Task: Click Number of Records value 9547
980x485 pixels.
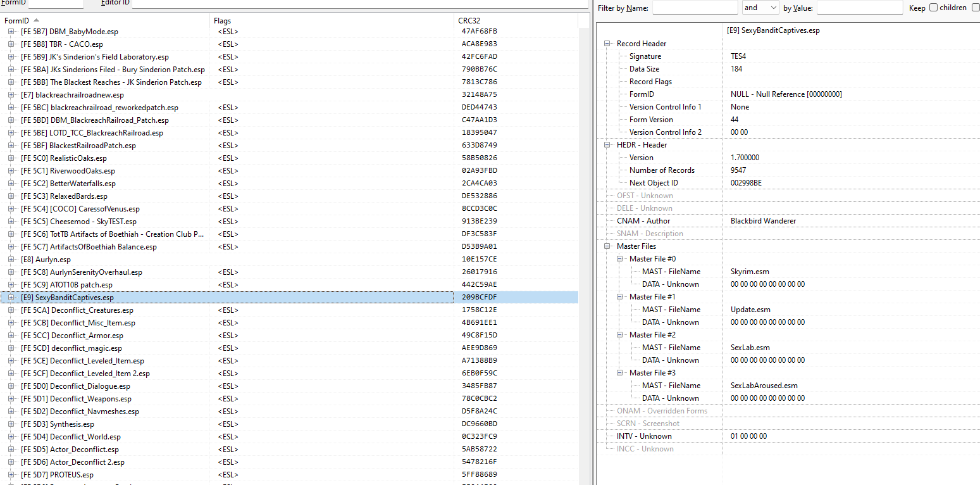Action: (x=738, y=170)
